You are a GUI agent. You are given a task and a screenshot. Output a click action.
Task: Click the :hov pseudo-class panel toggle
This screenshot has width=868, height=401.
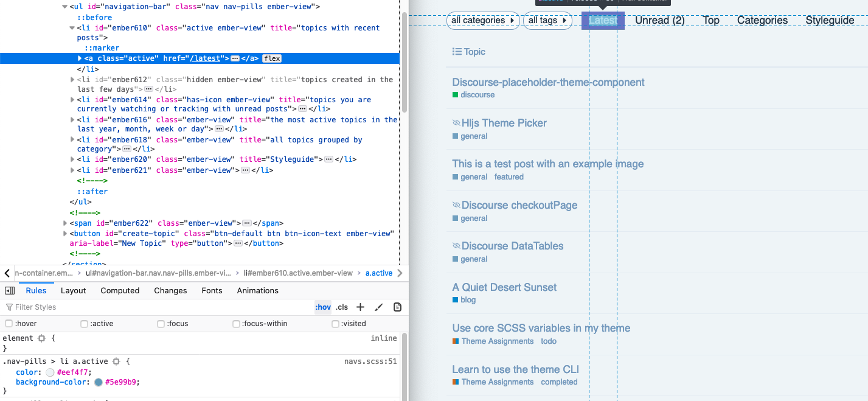click(322, 307)
